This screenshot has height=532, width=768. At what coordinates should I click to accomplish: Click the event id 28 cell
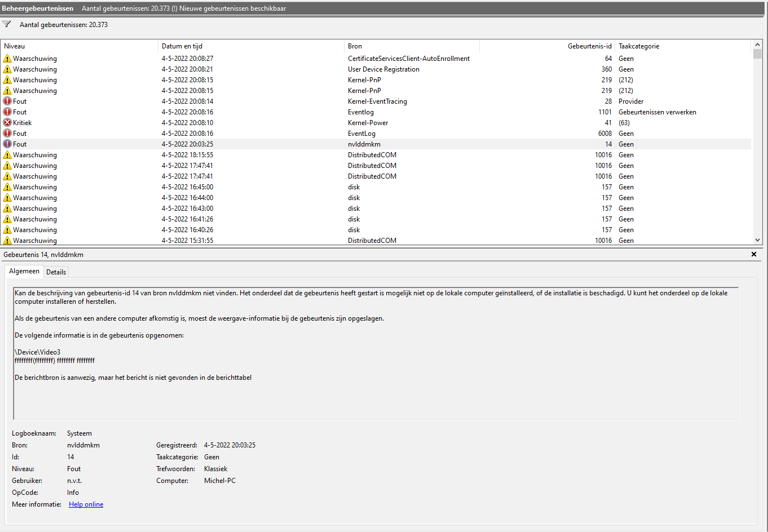pyautogui.click(x=608, y=101)
